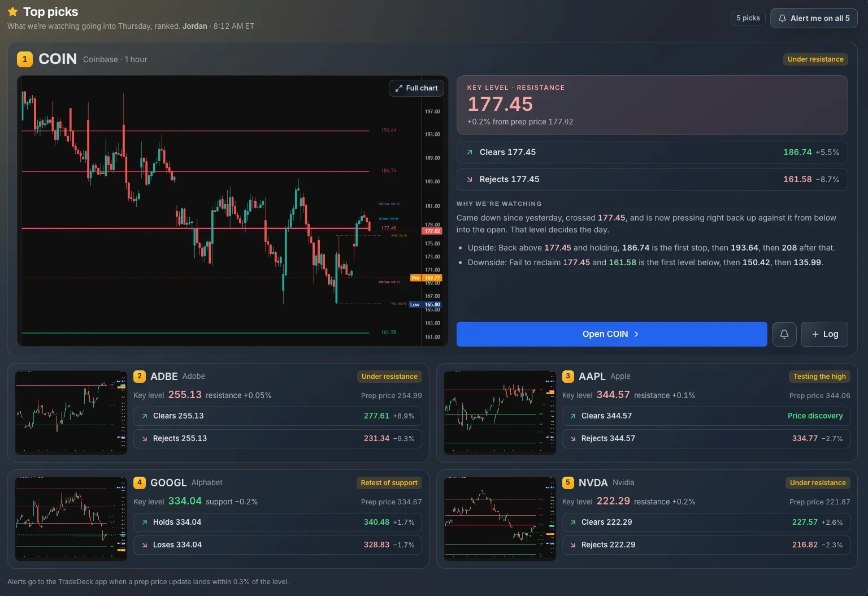Open the GOOGL chart thumbnail
This screenshot has width=868, height=596.
coord(71,519)
